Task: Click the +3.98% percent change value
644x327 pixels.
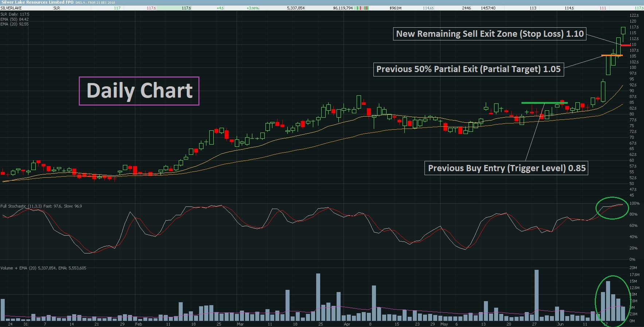Action: (x=253, y=8)
